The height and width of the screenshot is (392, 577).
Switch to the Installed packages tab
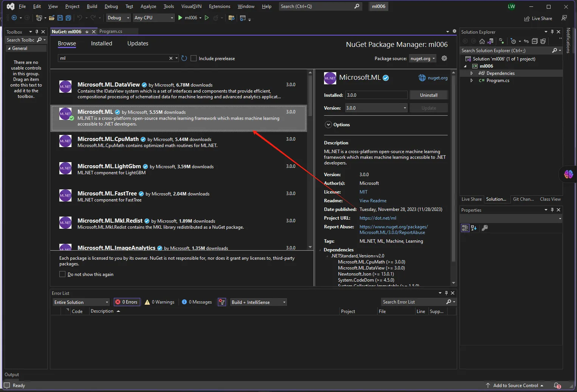101,43
